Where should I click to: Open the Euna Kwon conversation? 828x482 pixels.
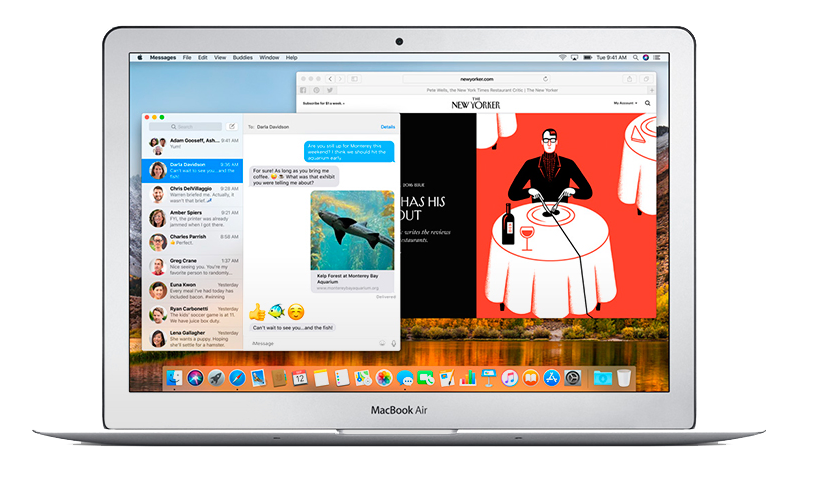pyautogui.click(x=192, y=290)
